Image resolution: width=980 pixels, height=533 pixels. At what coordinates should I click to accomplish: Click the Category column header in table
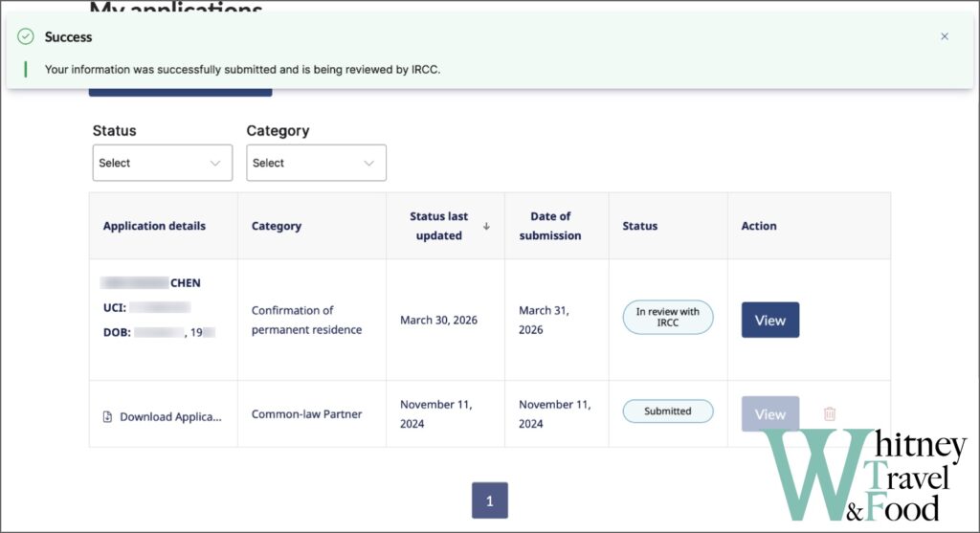click(277, 226)
